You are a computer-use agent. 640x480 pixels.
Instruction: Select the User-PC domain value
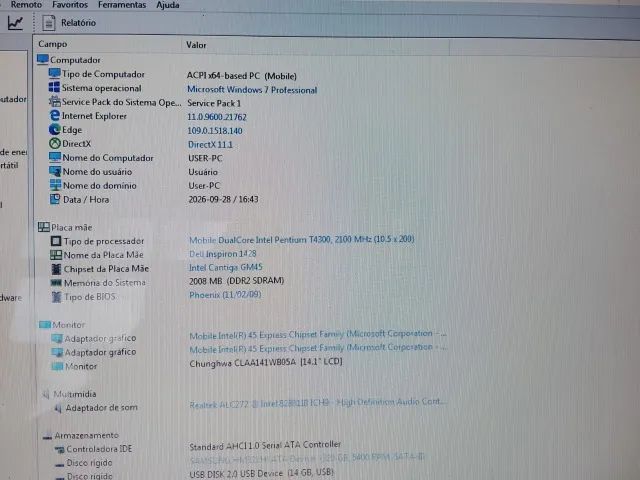point(204,186)
